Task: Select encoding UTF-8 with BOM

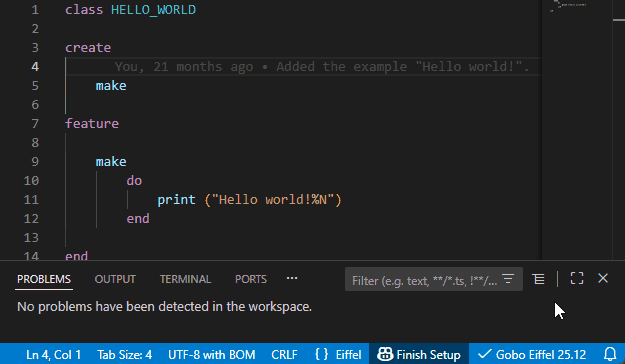Action: tap(211, 354)
